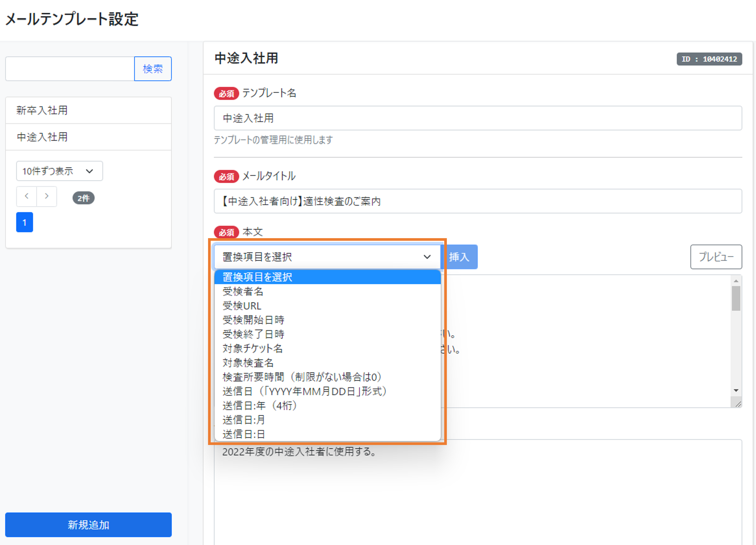Go to next page with right chevron
Image resolution: width=756 pixels, height=545 pixels.
(x=47, y=196)
